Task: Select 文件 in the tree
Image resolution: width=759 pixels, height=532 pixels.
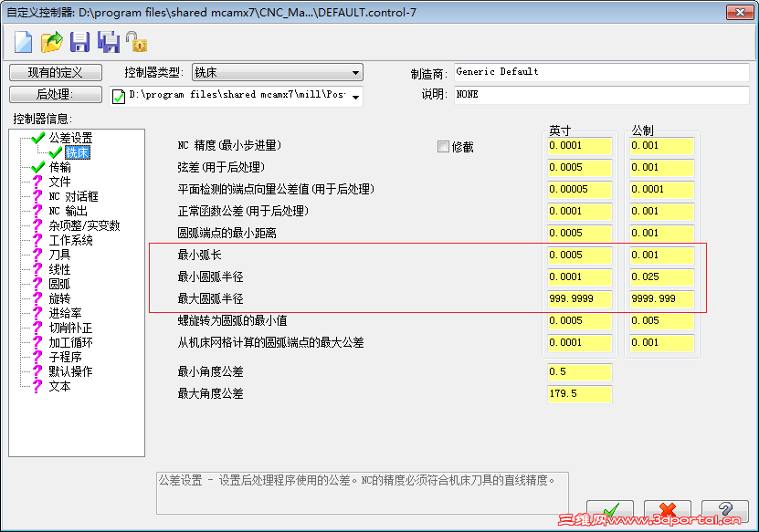Action: (59, 182)
